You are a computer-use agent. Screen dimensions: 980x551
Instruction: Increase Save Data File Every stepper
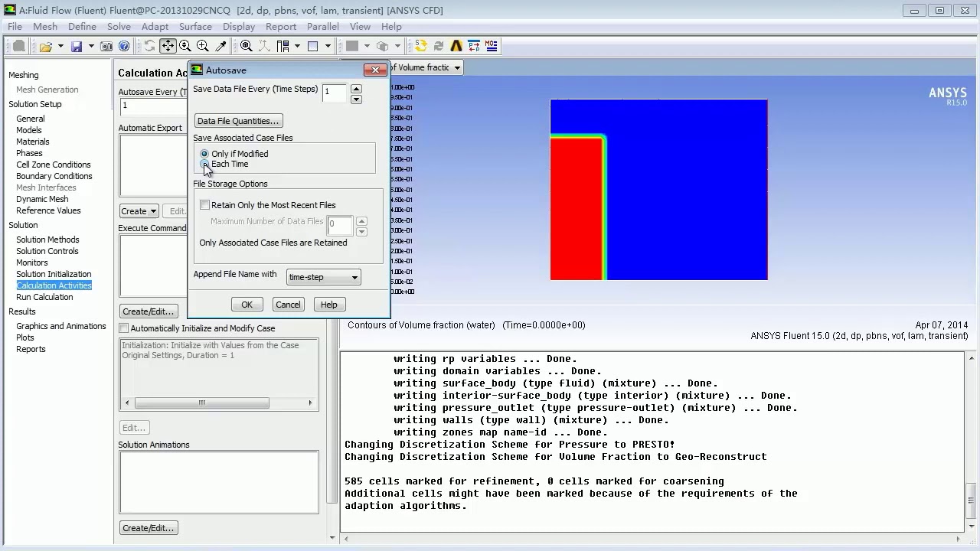click(356, 89)
